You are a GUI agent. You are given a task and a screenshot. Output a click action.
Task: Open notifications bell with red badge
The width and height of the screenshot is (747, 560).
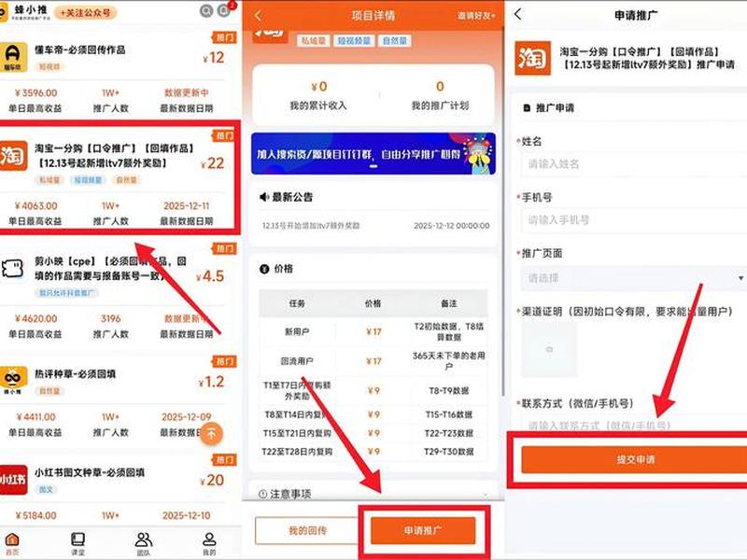tap(224, 10)
